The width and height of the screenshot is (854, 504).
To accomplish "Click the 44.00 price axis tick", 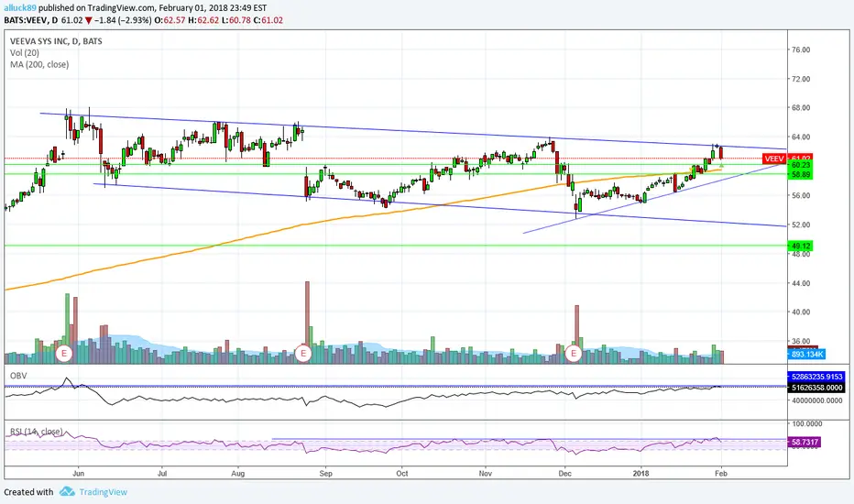I will [x=801, y=283].
